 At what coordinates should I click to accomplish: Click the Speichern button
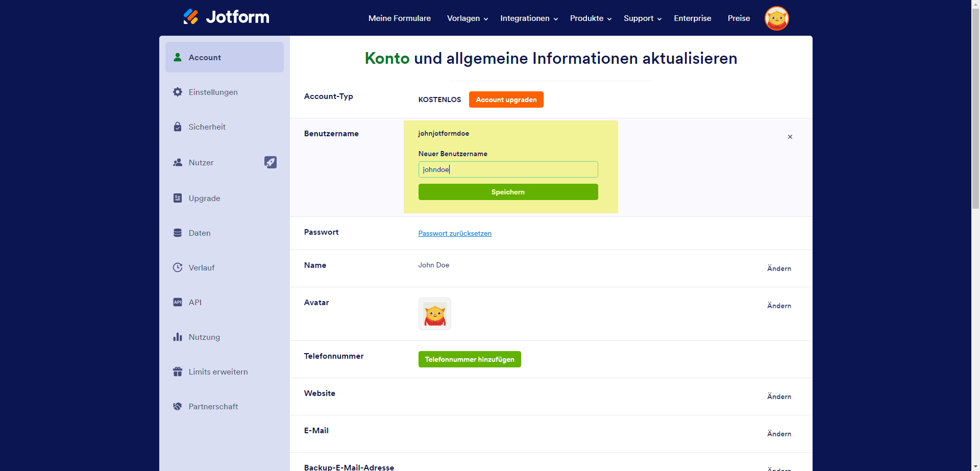click(x=508, y=192)
